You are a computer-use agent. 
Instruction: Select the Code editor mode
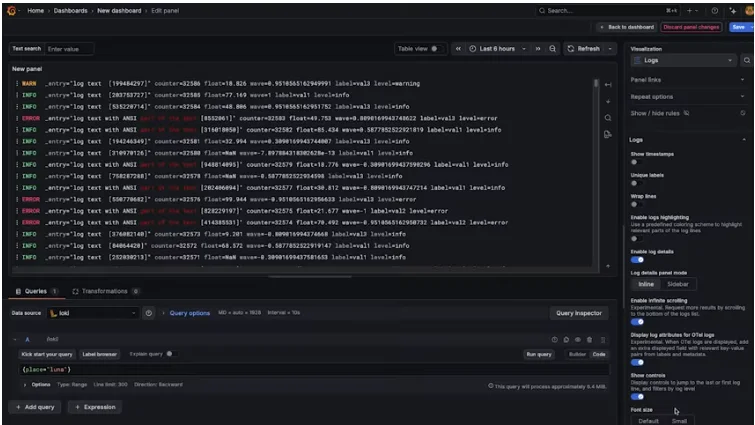pos(599,354)
